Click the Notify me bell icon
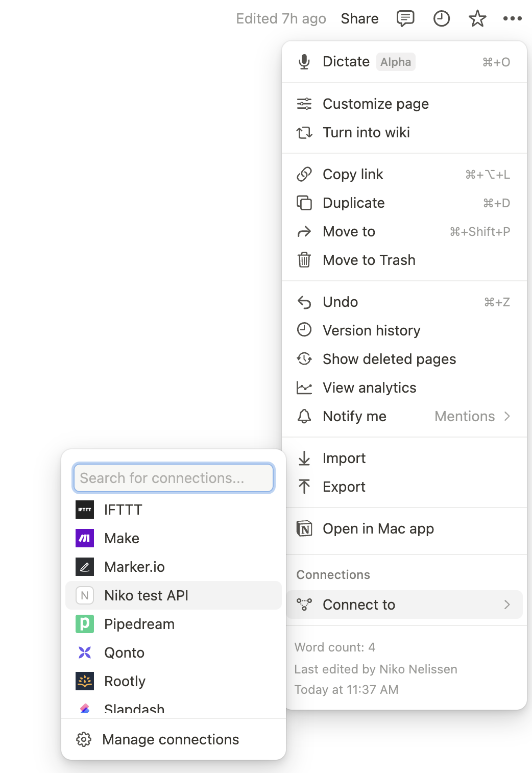 point(304,416)
